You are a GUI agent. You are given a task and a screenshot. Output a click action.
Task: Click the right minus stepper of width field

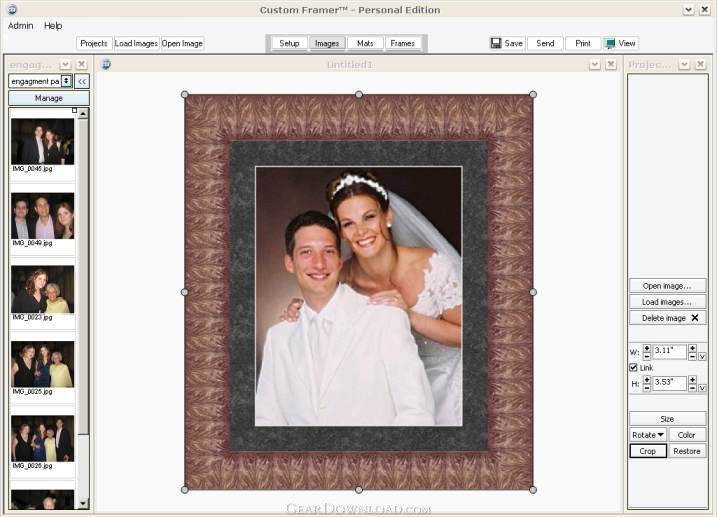tap(692, 356)
